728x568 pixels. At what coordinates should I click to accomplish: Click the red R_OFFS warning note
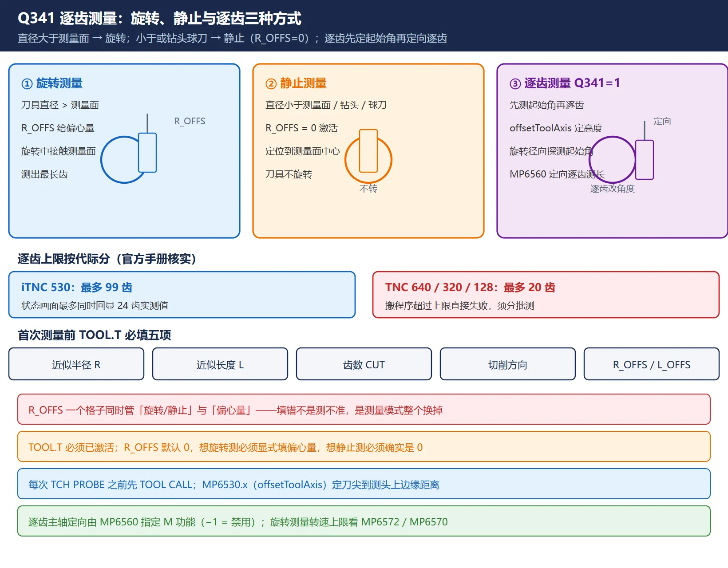click(364, 409)
